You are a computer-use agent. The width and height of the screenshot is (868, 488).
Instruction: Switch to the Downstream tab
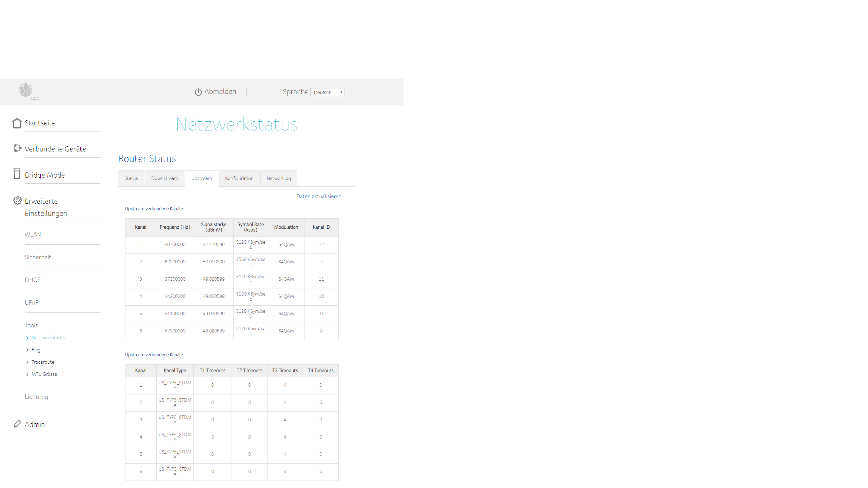point(164,178)
